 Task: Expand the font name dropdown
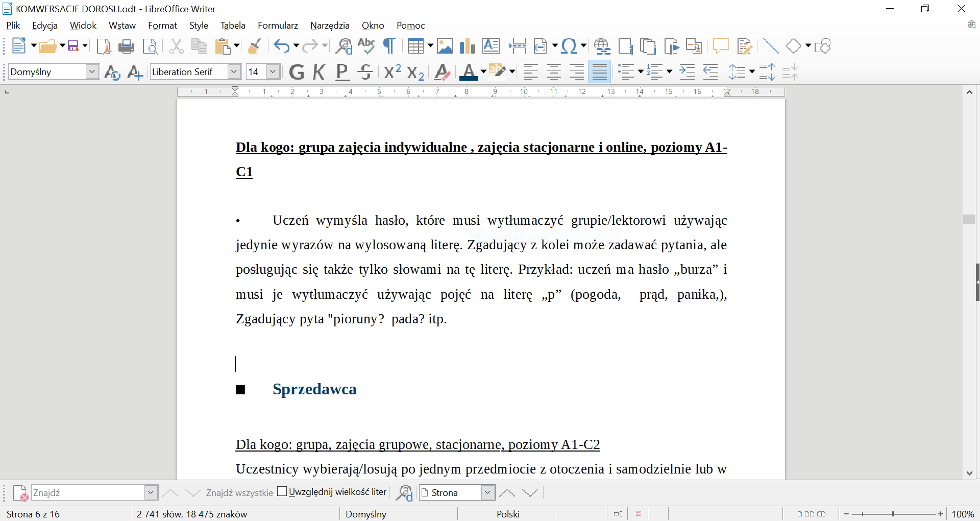(234, 72)
